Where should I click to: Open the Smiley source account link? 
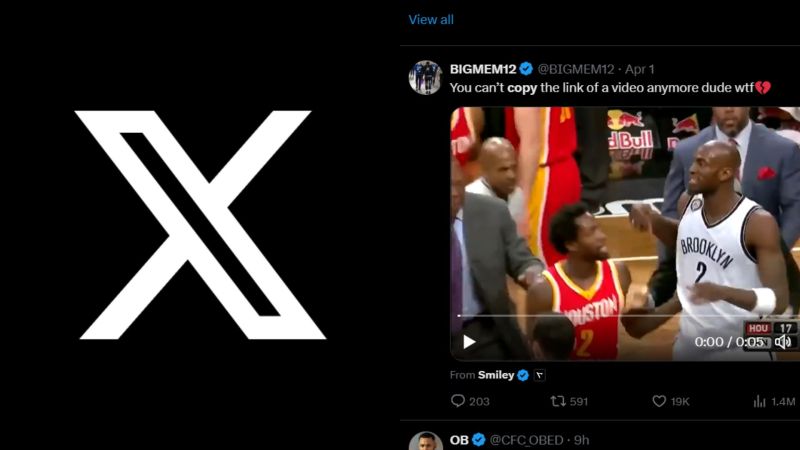496,375
